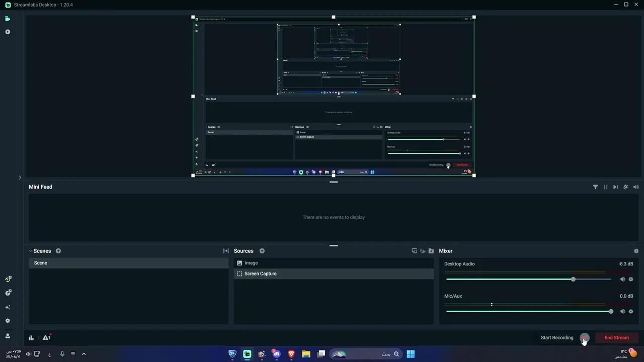
Task: Select the Screen Capture source
Action: [x=334, y=274]
